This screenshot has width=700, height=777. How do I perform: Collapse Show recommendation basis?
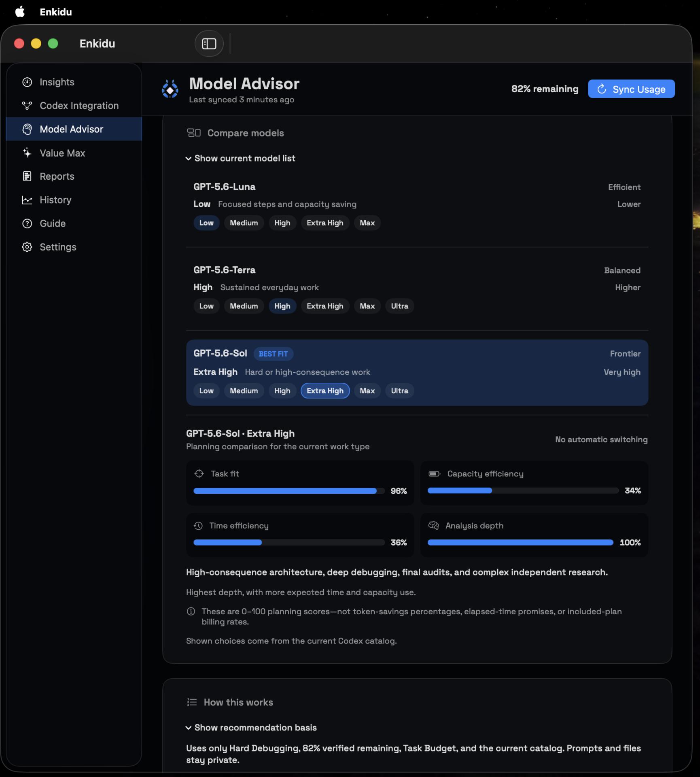251,727
